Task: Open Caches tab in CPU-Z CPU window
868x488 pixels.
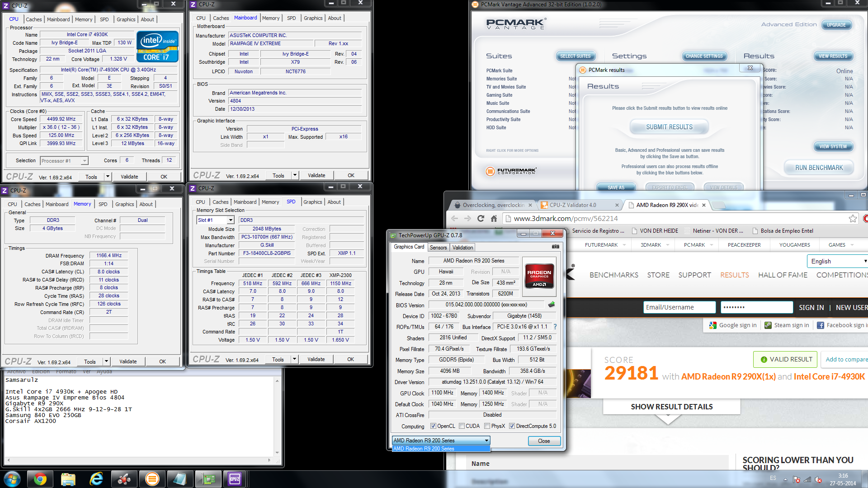Action: 33,19
